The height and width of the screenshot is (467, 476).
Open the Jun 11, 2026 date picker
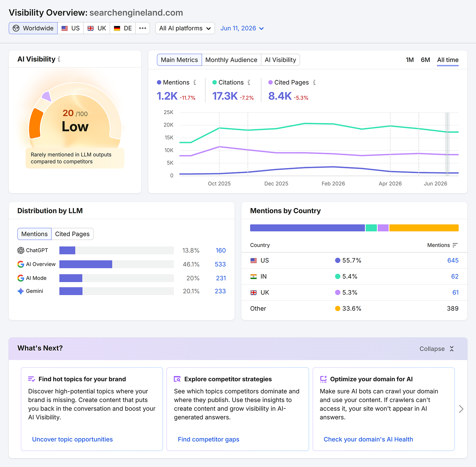pyautogui.click(x=242, y=28)
